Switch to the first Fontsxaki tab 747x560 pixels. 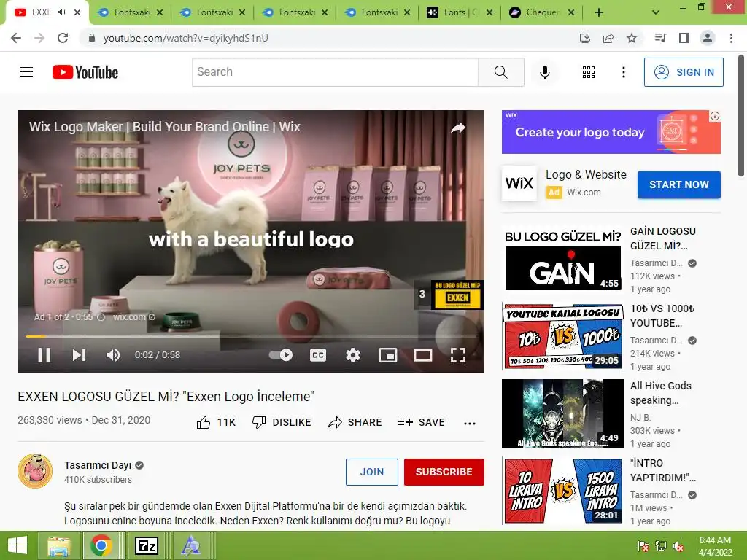pos(131,12)
